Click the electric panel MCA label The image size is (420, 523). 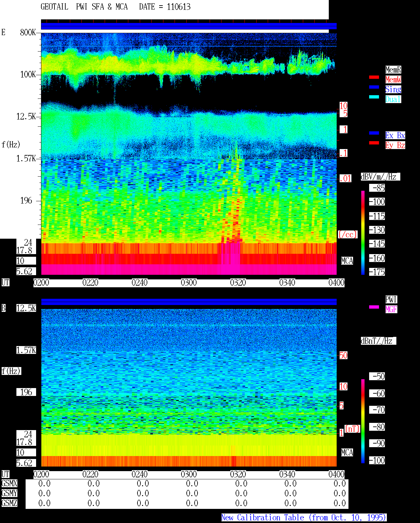347,261
